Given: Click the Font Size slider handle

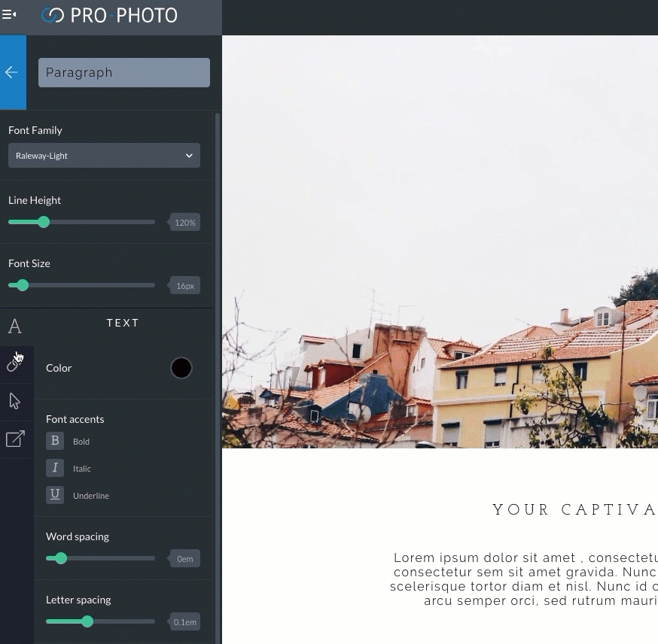Looking at the screenshot, I should [23, 285].
